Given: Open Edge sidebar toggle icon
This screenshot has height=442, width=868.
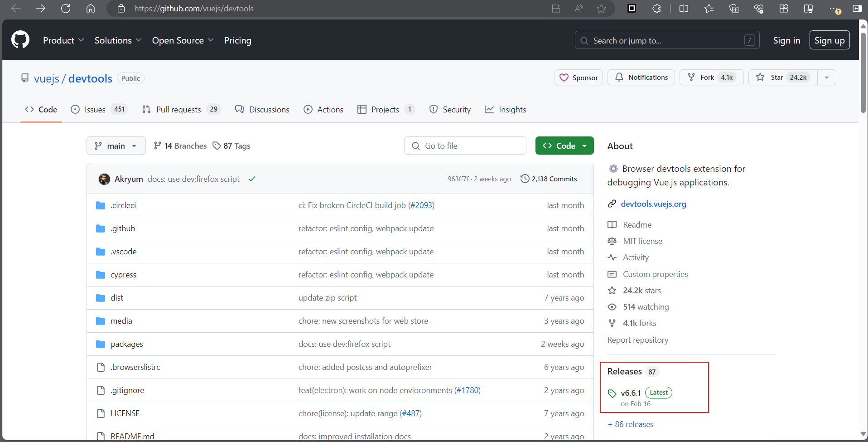Looking at the screenshot, I should tap(857, 9).
